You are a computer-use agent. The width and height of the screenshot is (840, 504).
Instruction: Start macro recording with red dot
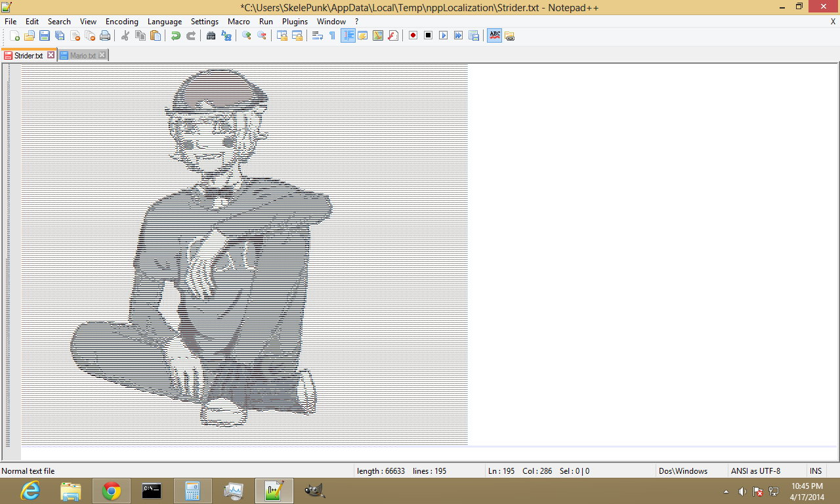point(413,35)
